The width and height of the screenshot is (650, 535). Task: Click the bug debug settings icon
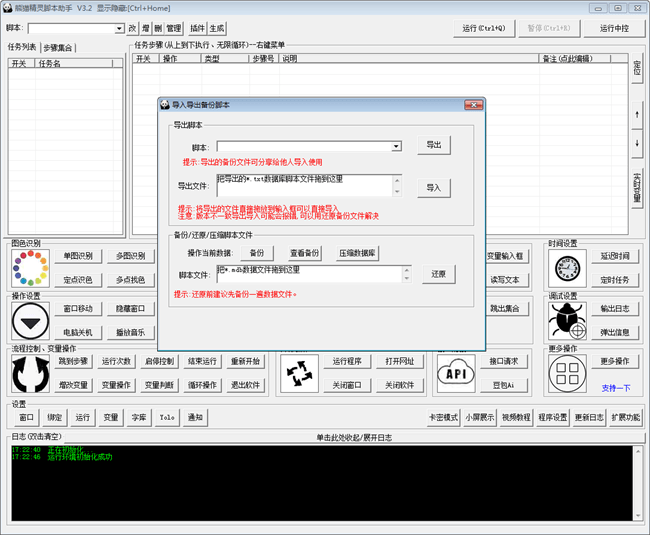pos(567,321)
